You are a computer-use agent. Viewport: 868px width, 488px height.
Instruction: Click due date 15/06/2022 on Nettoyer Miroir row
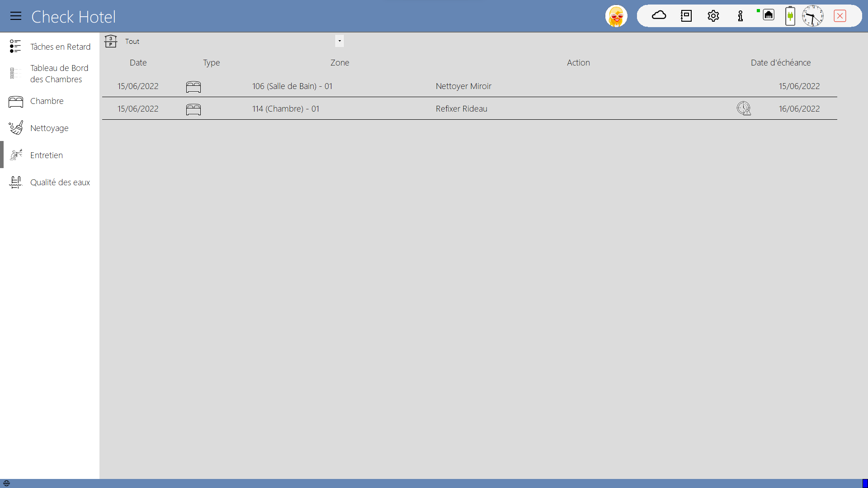[x=799, y=86]
